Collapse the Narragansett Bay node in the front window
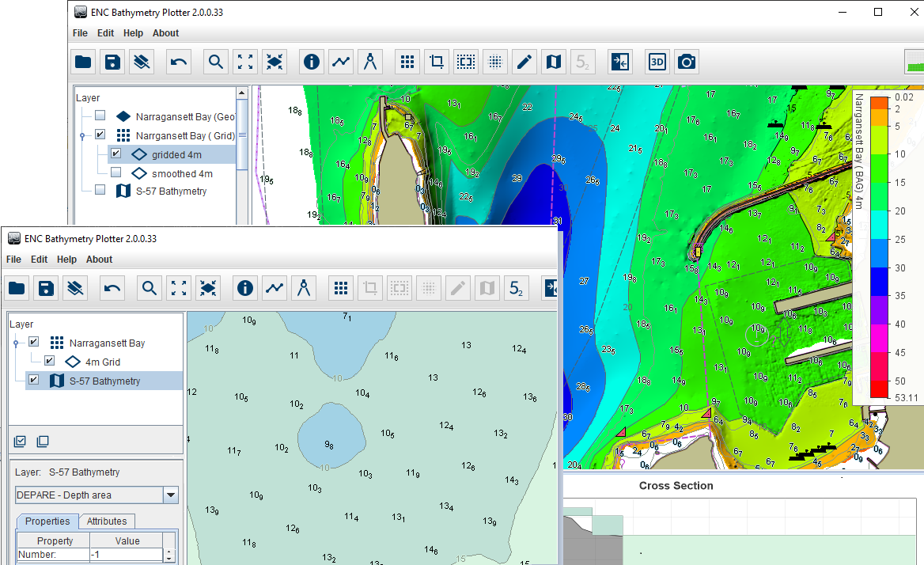 pos(15,343)
